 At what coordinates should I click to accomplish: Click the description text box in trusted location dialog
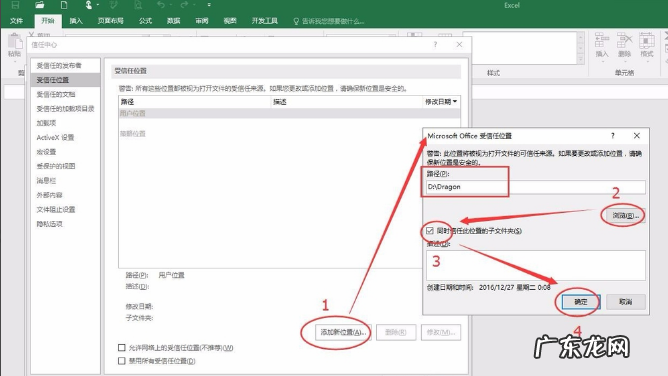[x=536, y=265]
